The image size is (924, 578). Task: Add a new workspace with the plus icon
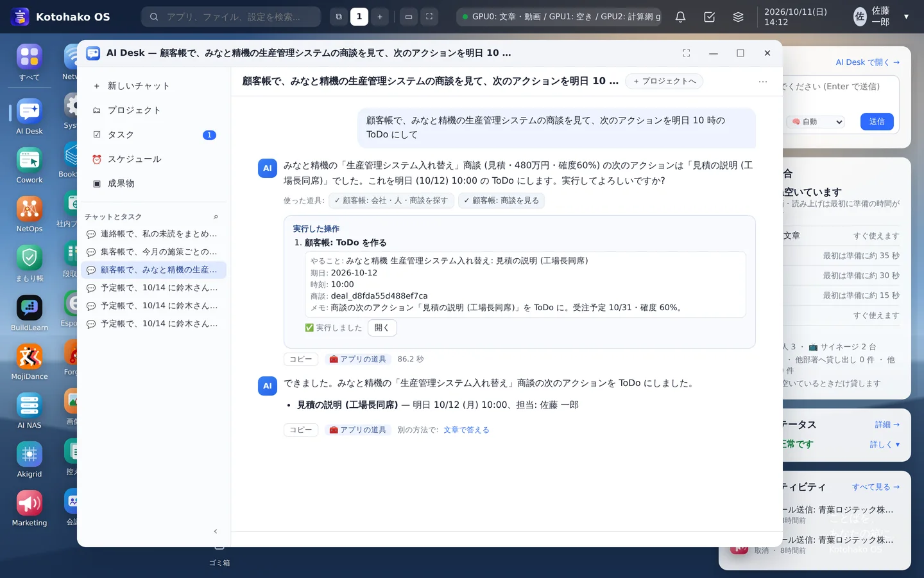[380, 17]
